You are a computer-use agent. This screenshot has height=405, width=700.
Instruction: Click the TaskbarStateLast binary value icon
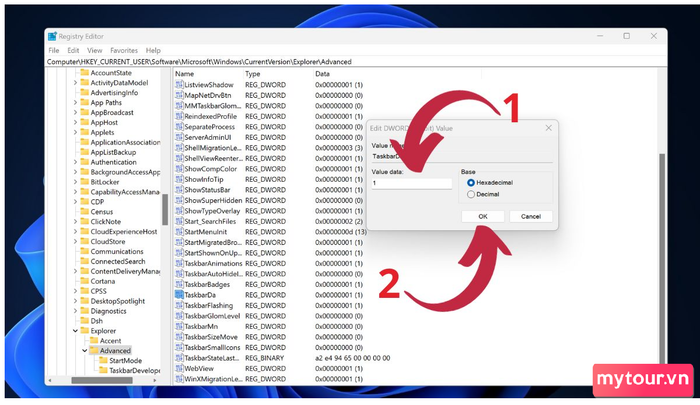tap(179, 358)
